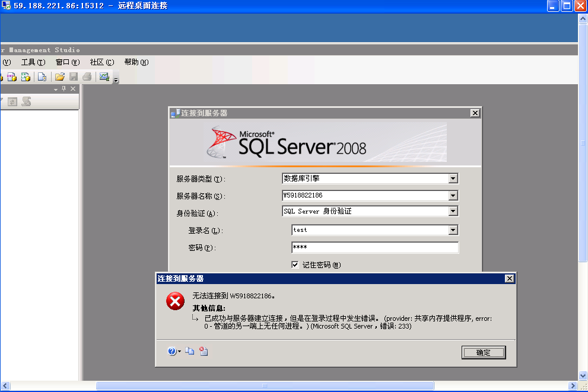The height and width of the screenshot is (392, 588).
Task: Click the DMX query toolbar icon
Action: (12, 77)
